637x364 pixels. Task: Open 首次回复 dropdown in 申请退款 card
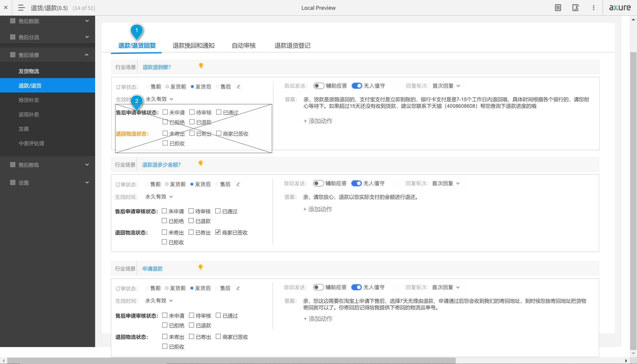[x=446, y=287]
